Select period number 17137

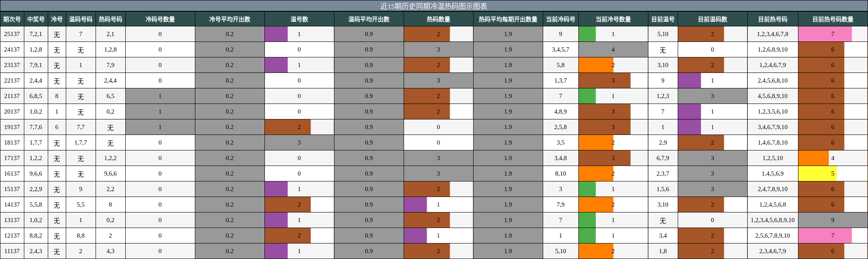[12, 158]
